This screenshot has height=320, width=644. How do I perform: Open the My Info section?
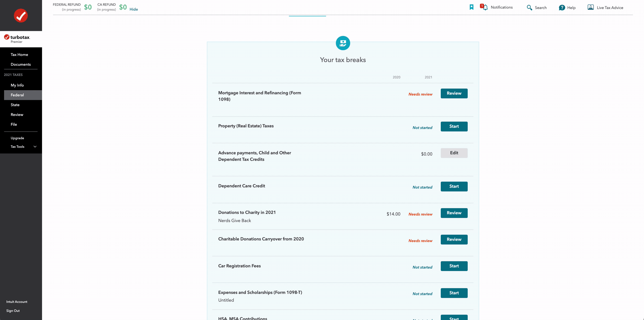click(17, 85)
